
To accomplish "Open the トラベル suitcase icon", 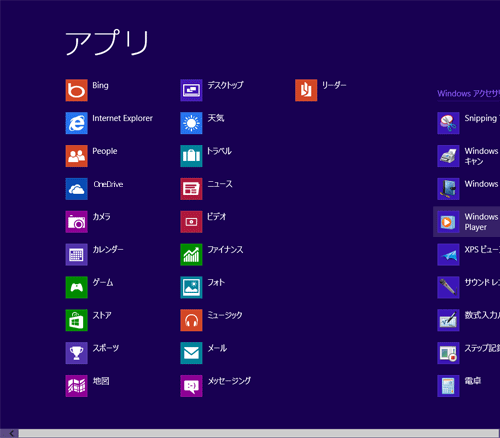I will (191, 156).
